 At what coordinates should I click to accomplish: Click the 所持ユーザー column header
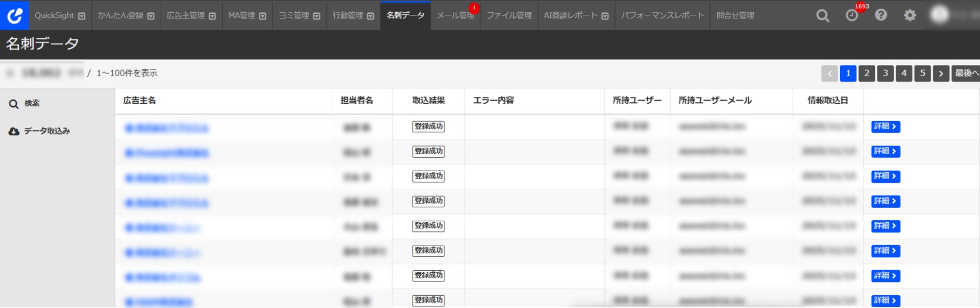(x=638, y=101)
